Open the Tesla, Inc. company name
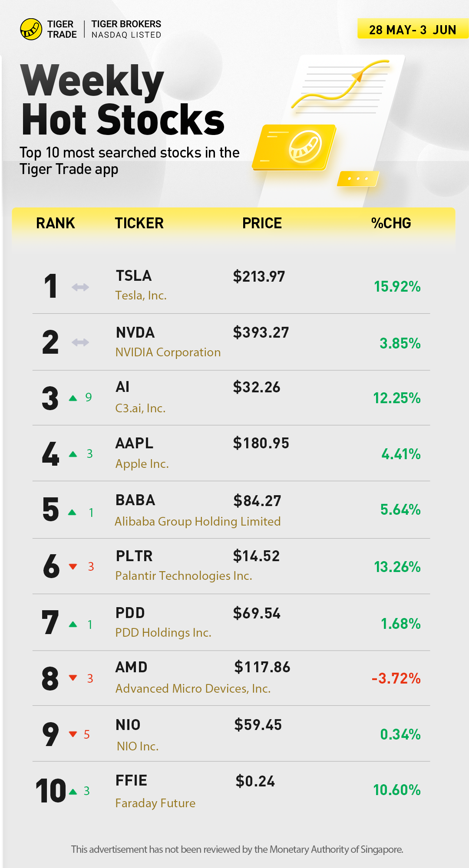469x868 pixels. (141, 296)
